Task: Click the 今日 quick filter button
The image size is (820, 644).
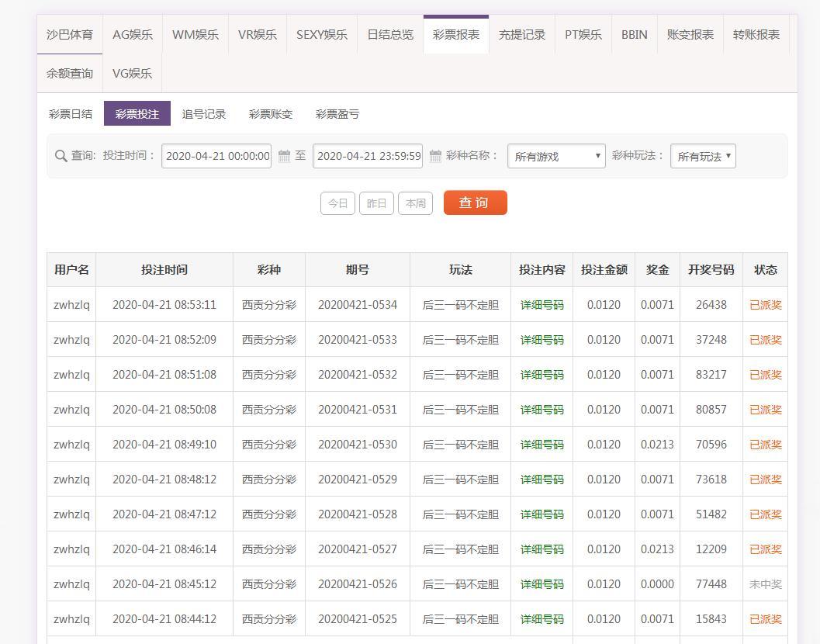Action: [337, 203]
